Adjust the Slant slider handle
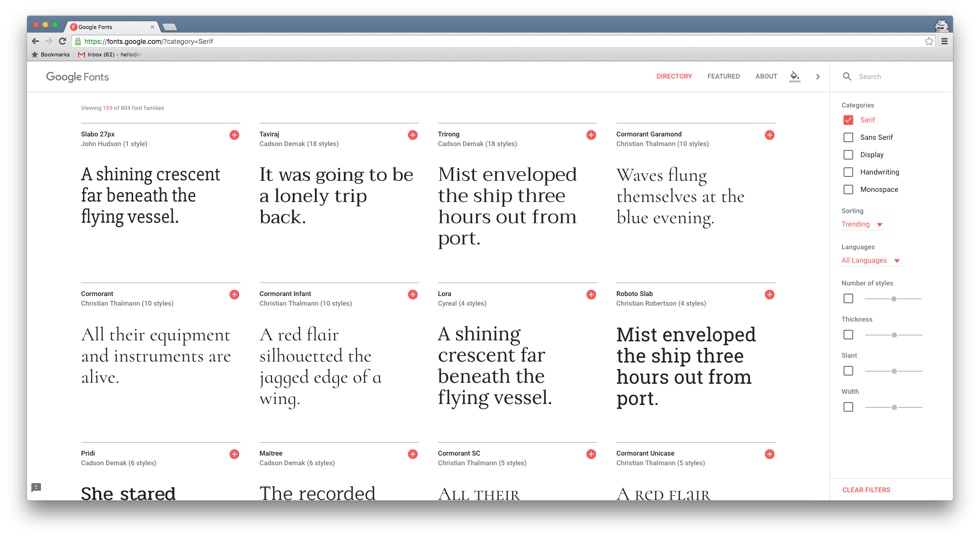This screenshot has height=539, width=980. click(x=894, y=371)
